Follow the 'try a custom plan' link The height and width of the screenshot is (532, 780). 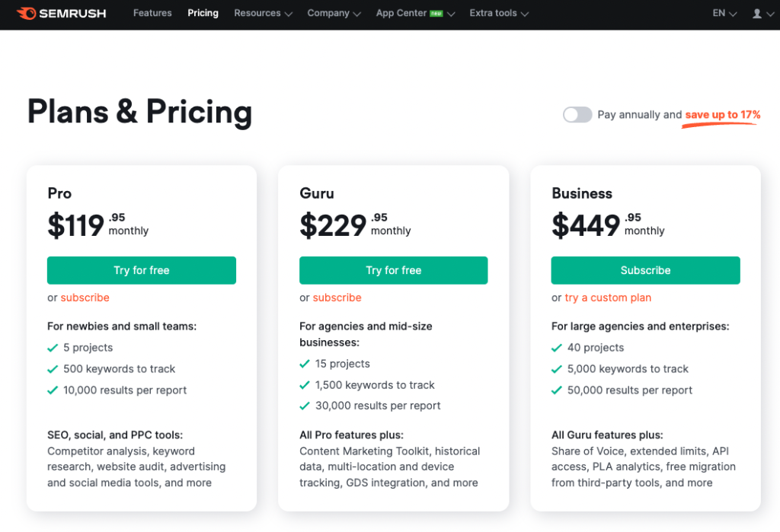[608, 298]
